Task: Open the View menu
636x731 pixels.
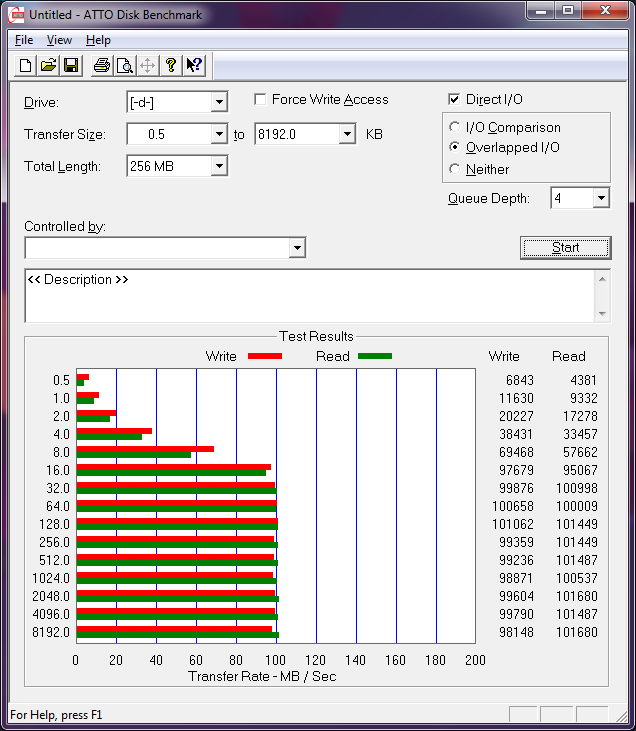Action: (59, 40)
